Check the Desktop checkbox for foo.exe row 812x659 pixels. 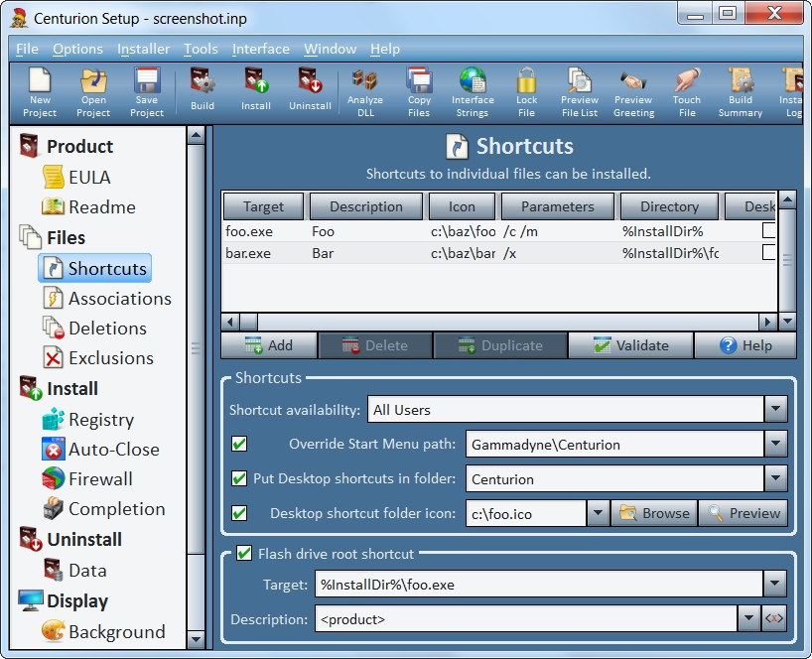pos(769,230)
